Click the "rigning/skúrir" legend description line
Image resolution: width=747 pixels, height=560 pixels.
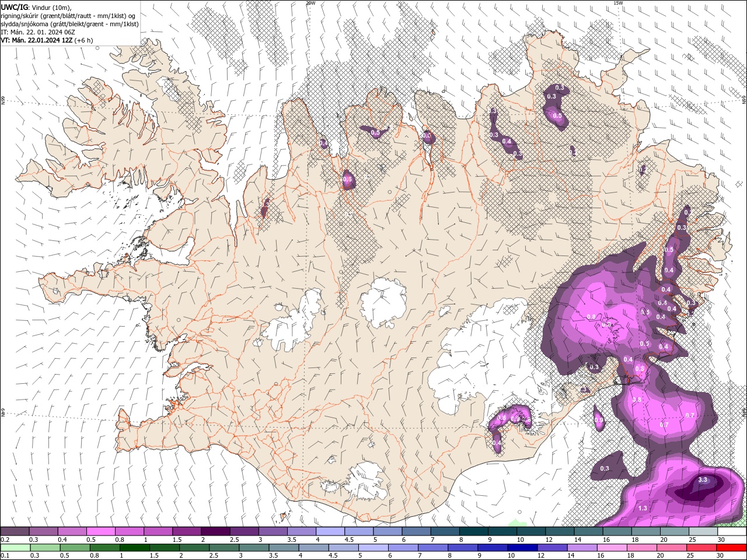click(69, 16)
